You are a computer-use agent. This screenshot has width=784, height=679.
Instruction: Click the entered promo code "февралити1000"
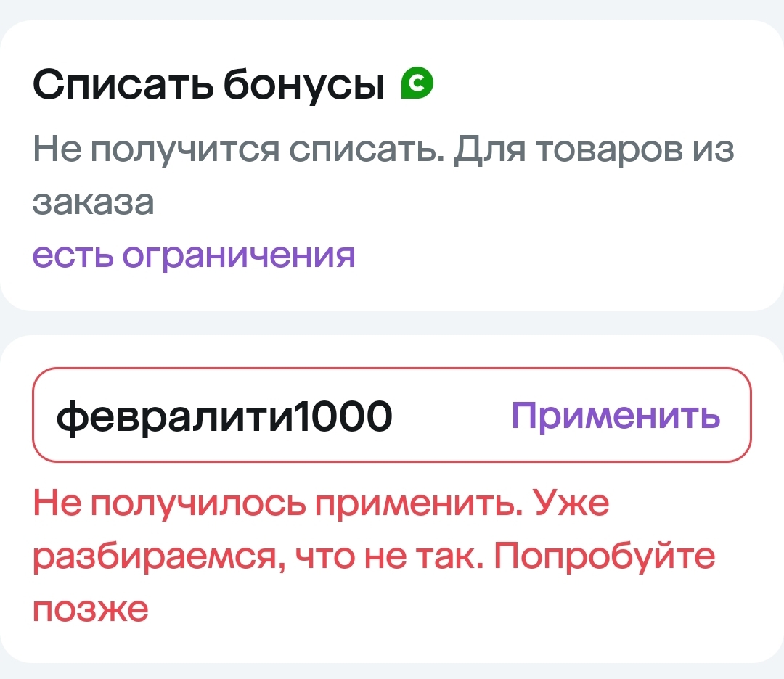pos(224,416)
